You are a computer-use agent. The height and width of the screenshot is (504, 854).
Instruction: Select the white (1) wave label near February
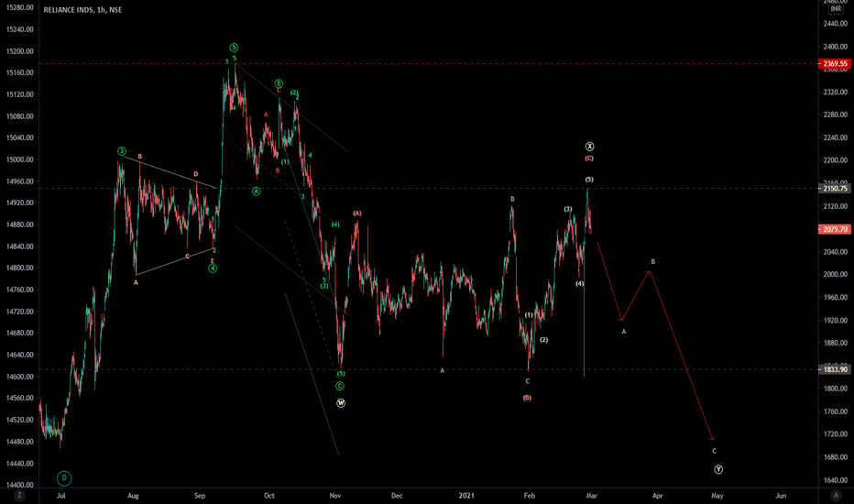click(x=529, y=315)
